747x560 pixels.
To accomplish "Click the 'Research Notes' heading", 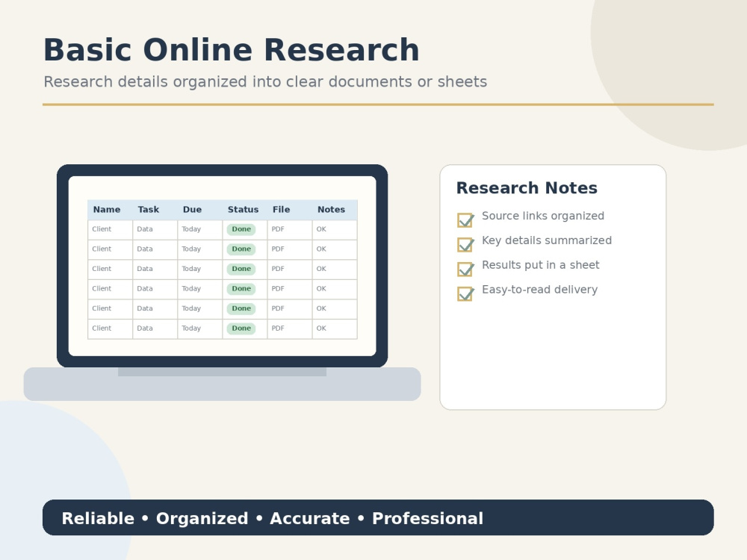I will tap(527, 188).
